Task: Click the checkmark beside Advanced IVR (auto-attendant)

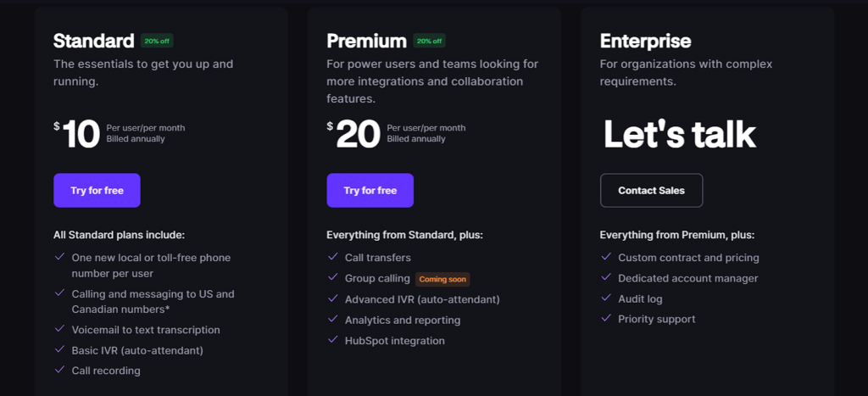Action: [x=332, y=298]
